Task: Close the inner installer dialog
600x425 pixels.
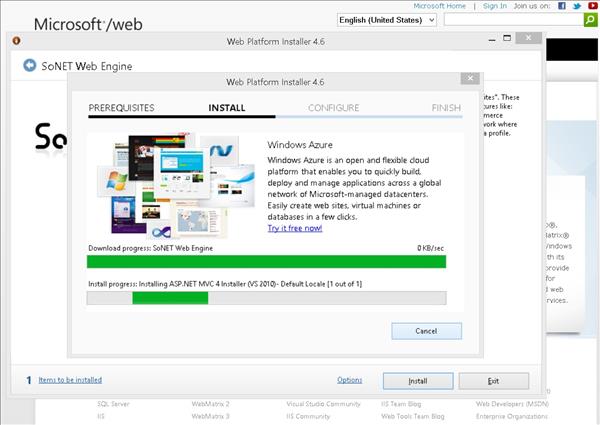Action: click(470, 78)
